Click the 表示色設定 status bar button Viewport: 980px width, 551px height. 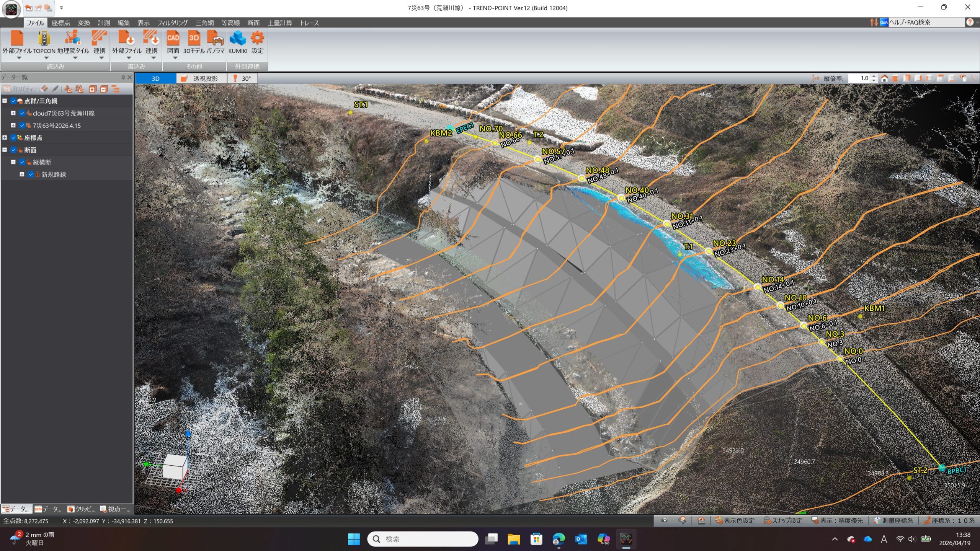tap(735, 521)
